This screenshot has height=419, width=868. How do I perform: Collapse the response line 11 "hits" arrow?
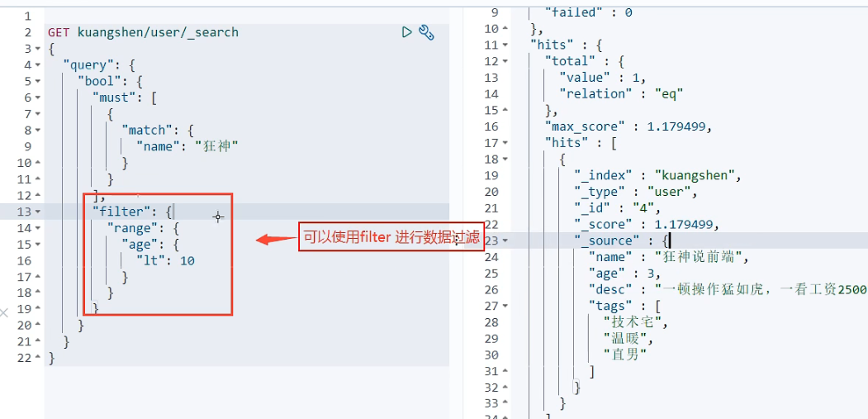(505, 45)
